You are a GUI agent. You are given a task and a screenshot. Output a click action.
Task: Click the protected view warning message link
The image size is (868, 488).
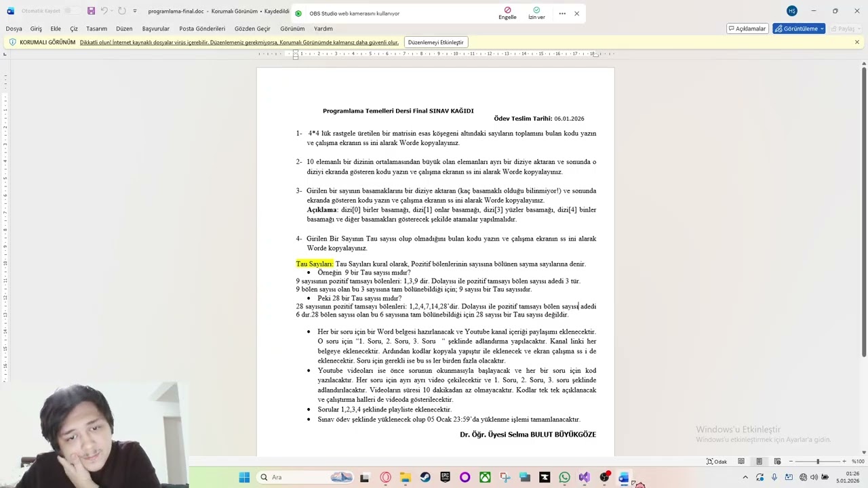[x=239, y=42]
